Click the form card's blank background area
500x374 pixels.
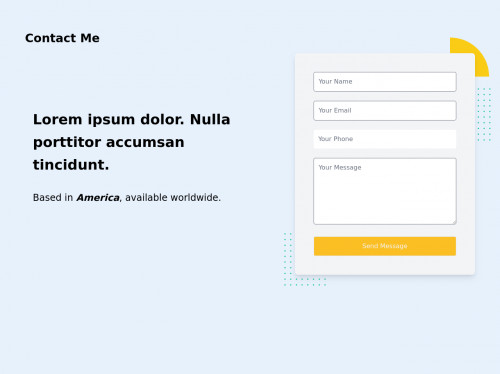385,265
